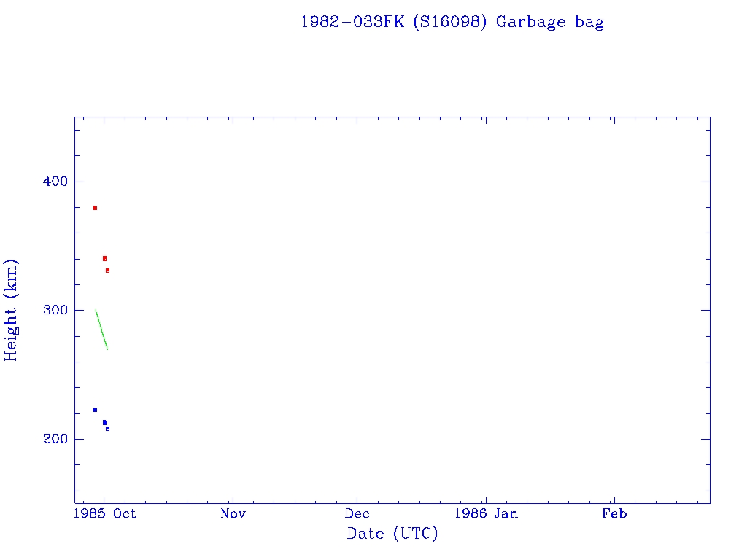Click the (S16098) catalog number in the title
Image resolution: width=747 pixels, height=560 pixels.
pos(451,22)
